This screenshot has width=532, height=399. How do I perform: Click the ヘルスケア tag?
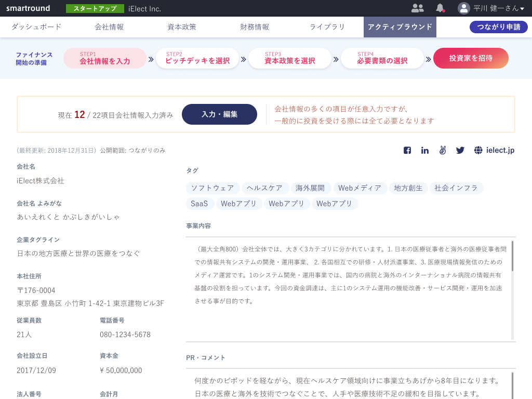tap(265, 188)
